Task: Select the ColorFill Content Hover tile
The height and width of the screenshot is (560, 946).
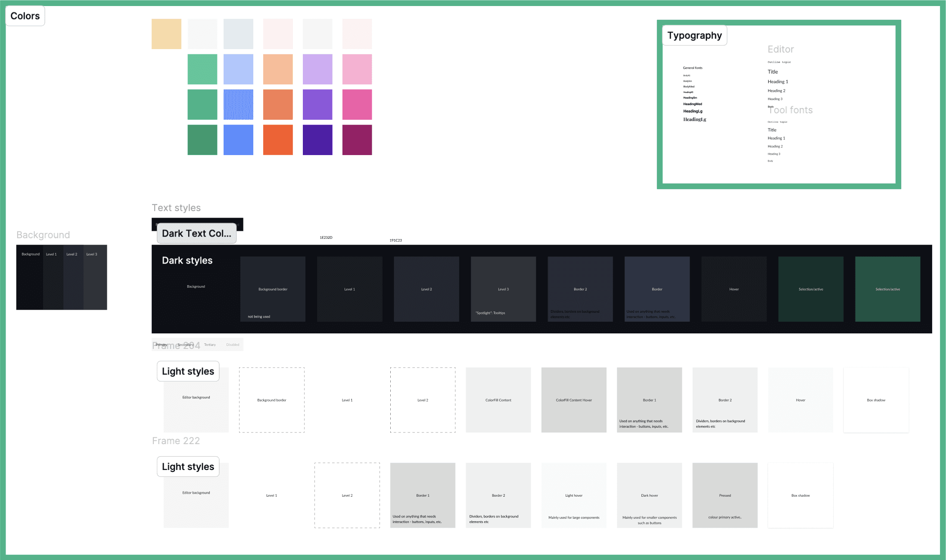Action: [x=574, y=400]
